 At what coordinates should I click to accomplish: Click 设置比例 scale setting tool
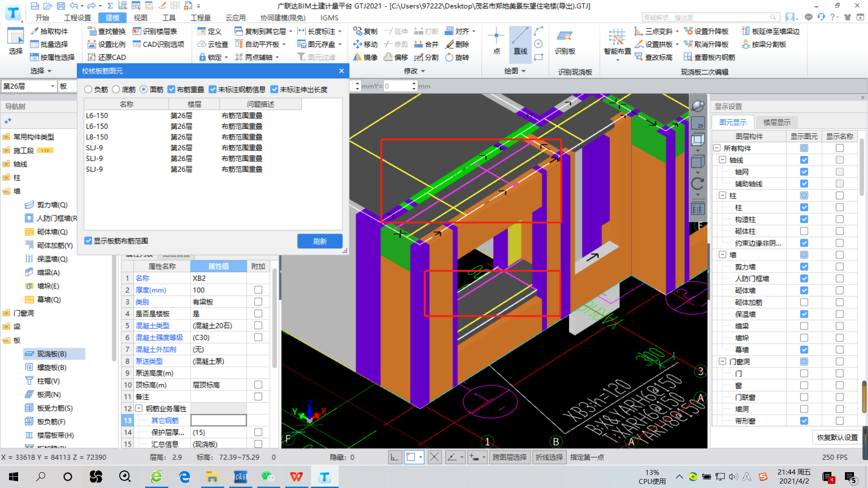pyautogui.click(x=106, y=44)
